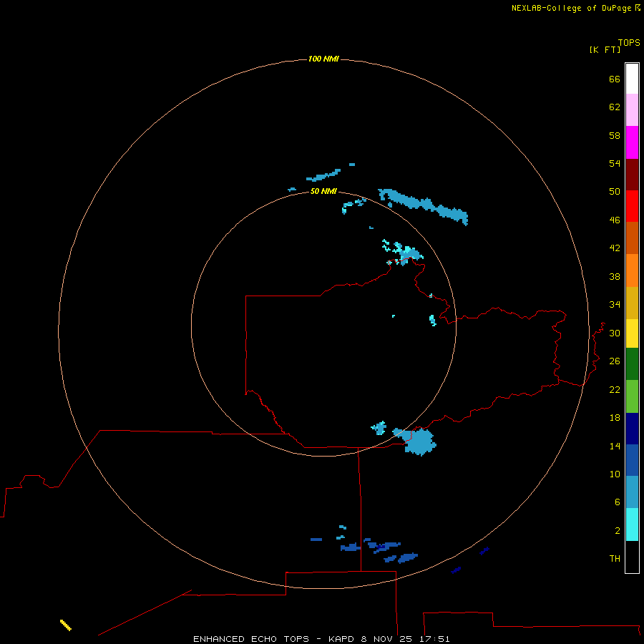Viewport: 644px width, 644px height.
Task: Click the dark green legend swatch
Action: point(632,364)
